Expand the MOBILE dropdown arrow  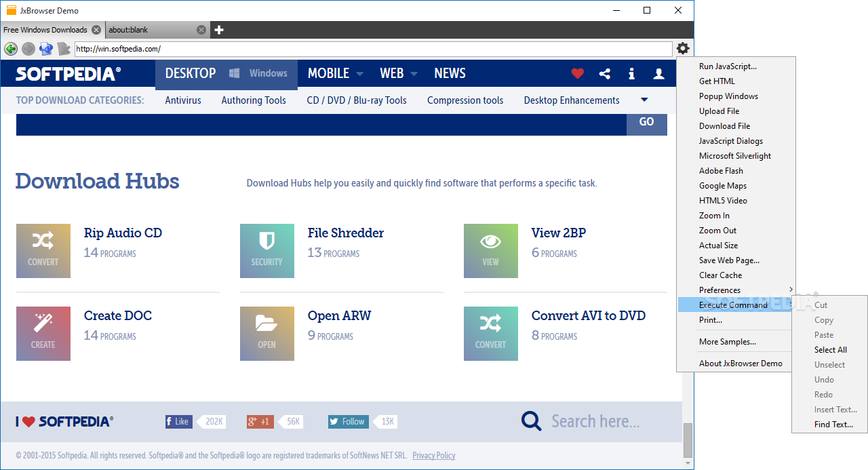click(359, 74)
